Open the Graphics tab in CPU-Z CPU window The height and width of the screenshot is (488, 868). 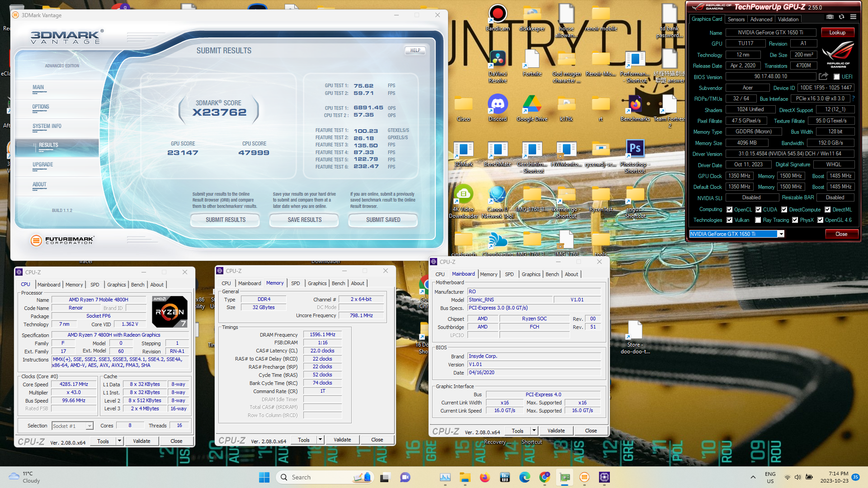click(116, 285)
